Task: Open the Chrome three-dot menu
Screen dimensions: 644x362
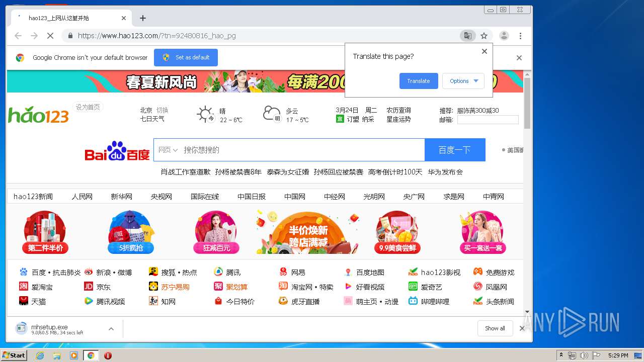Action: 520,36
